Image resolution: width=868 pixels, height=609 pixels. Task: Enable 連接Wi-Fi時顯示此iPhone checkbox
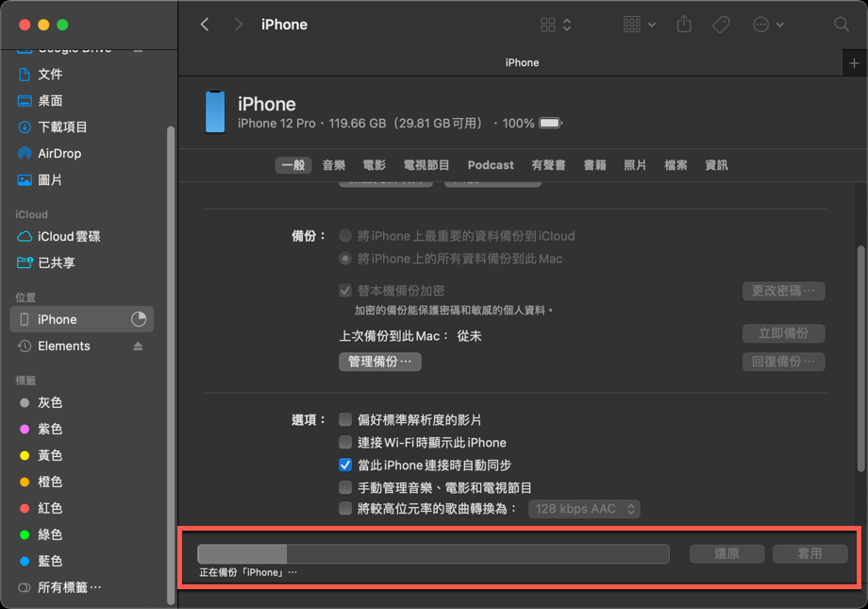pos(345,442)
